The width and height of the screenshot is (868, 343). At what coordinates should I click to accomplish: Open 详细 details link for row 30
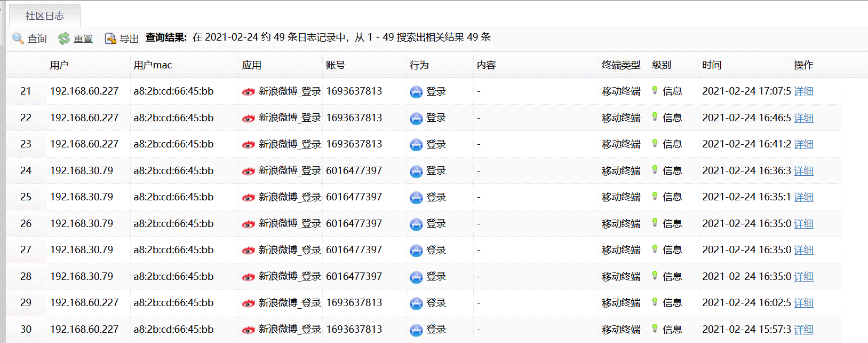tap(803, 330)
